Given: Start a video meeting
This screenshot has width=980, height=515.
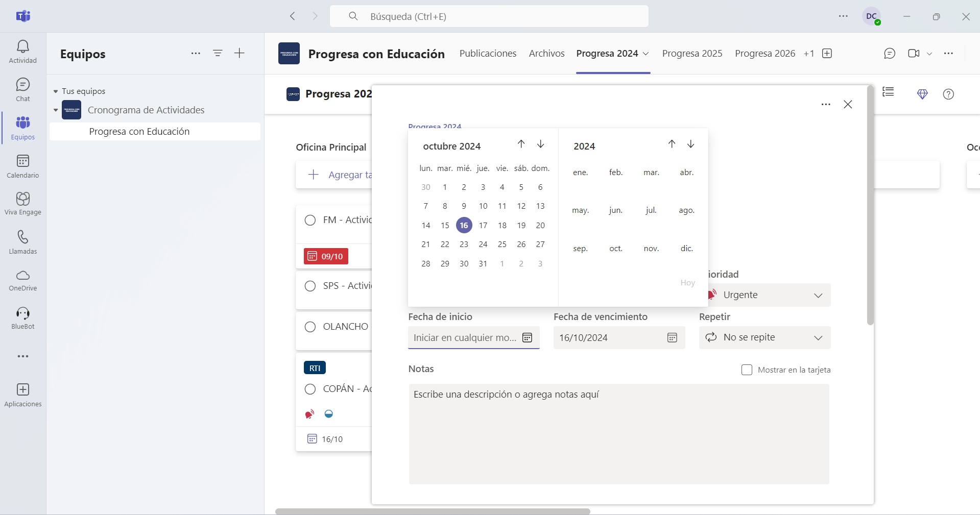Looking at the screenshot, I should (914, 54).
